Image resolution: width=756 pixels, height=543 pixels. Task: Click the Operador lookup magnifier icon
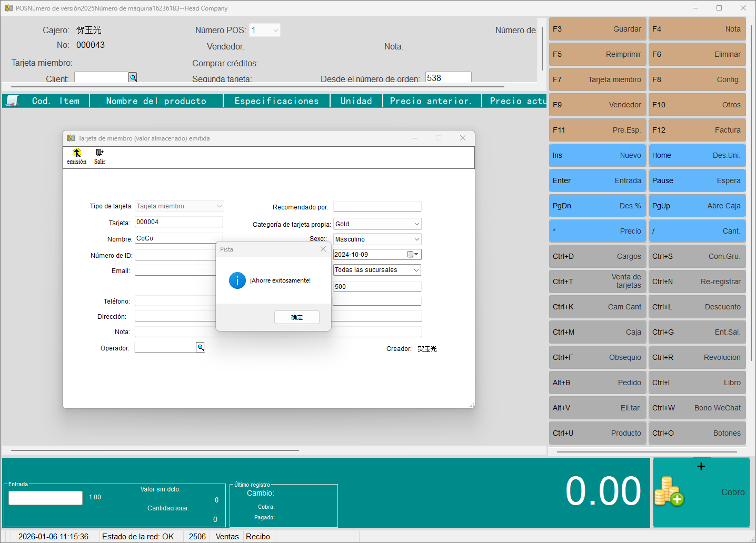[x=200, y=347]
